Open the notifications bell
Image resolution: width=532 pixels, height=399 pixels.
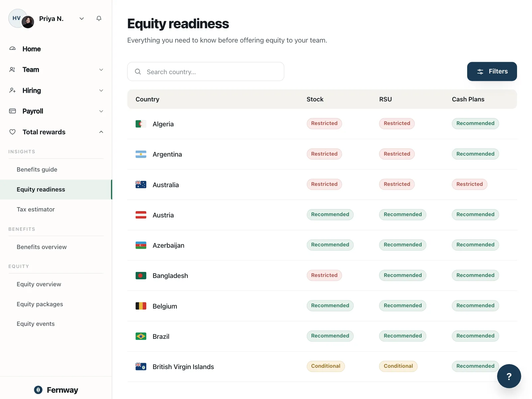pyautogui.click(x=99, y=19)
